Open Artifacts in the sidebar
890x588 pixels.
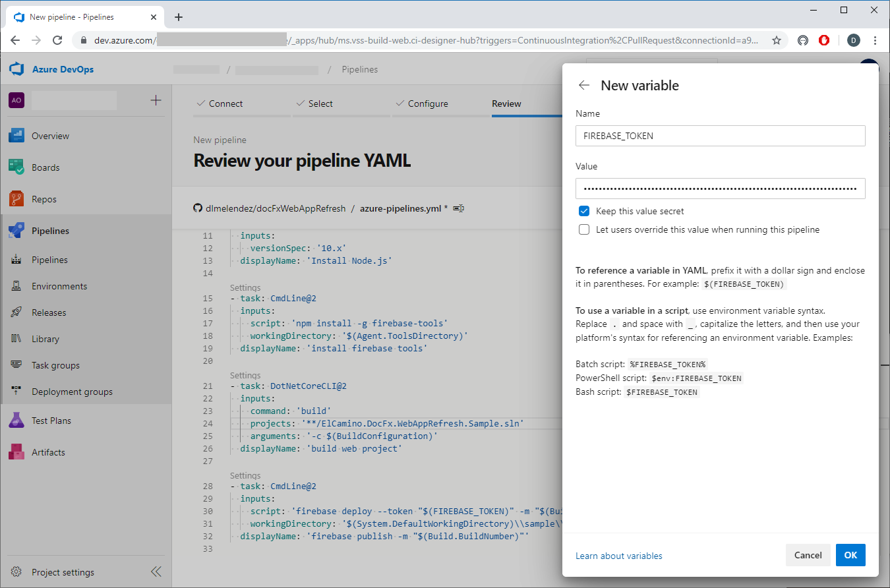click(48, 452)
